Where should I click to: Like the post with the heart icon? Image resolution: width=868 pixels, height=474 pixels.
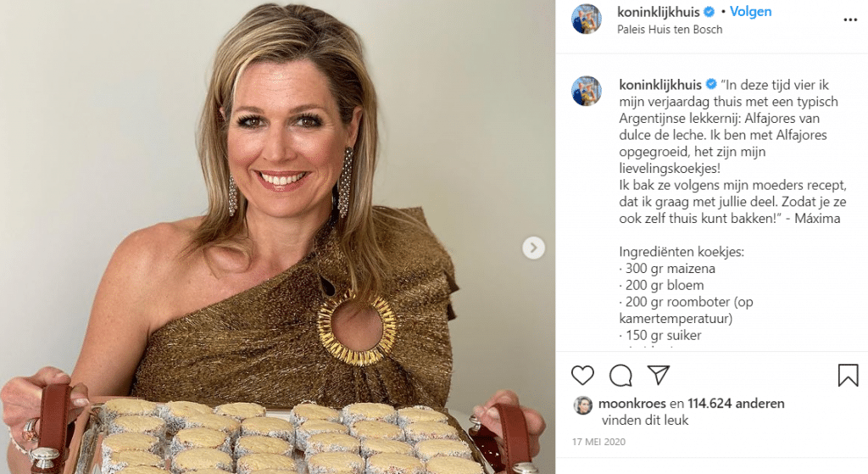(582, 376)
